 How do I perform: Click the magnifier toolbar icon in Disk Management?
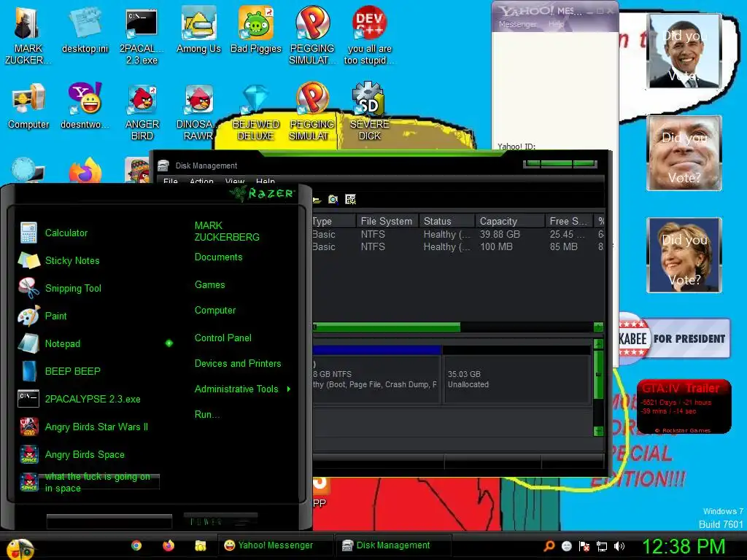click(x=333, y=200)
